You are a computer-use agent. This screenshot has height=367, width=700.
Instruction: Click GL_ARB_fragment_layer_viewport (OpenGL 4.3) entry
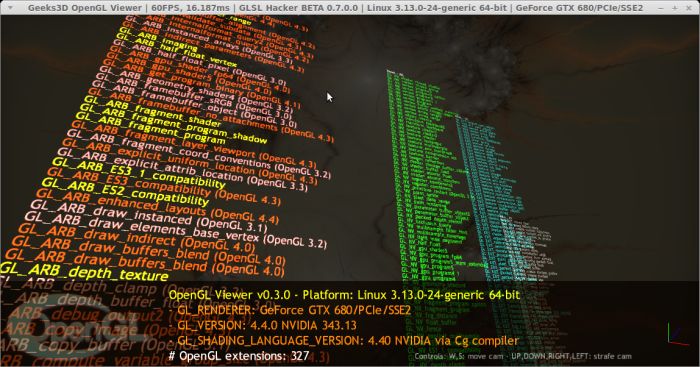(195, 143)
